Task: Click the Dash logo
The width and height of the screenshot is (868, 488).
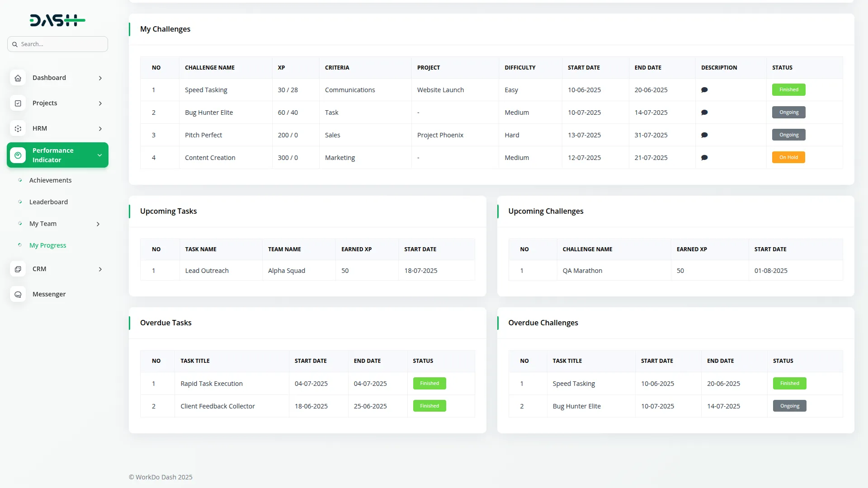Action: [57, 20]
